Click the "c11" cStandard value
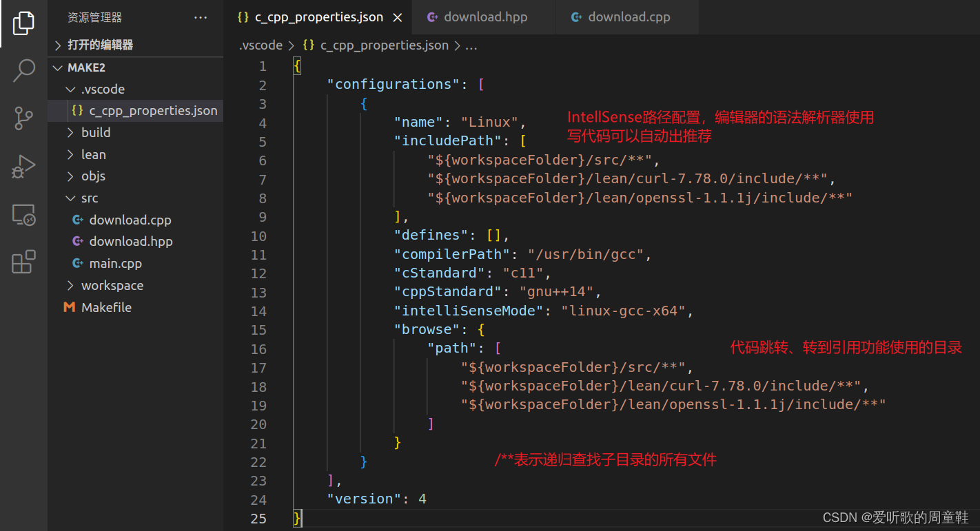980x531 pixels. (x=523, y=273)
